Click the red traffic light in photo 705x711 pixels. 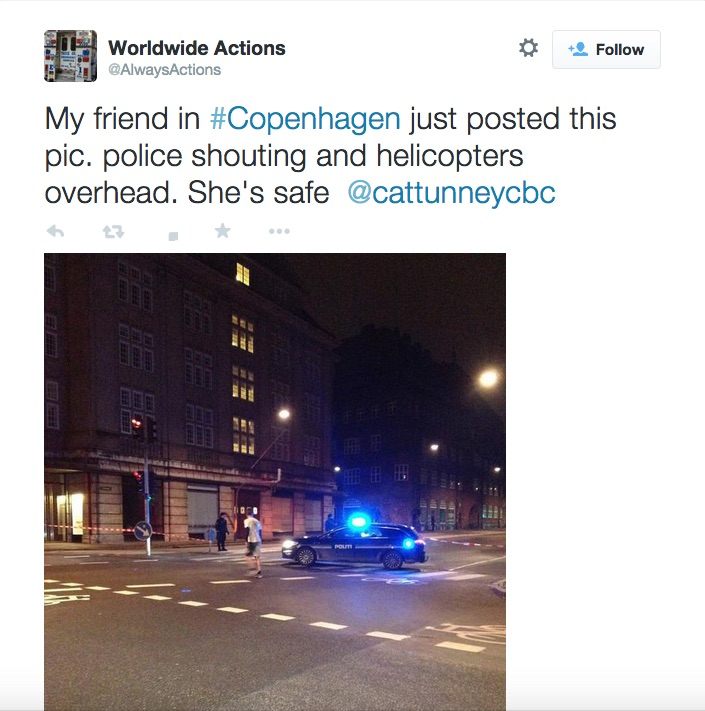pos(136,424)
